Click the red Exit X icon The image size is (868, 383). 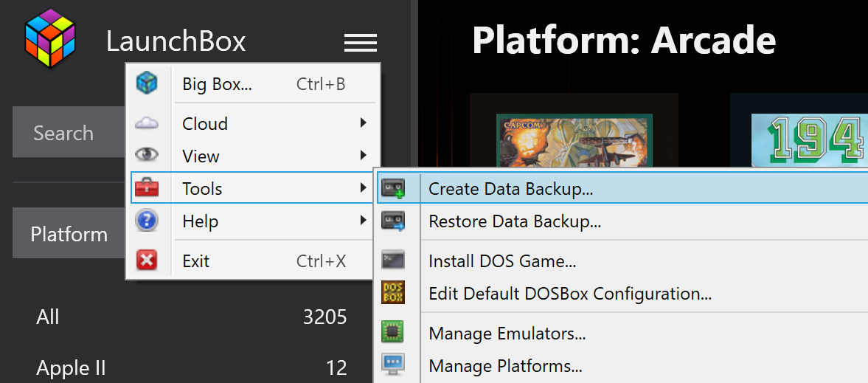[x=147, y=260]
